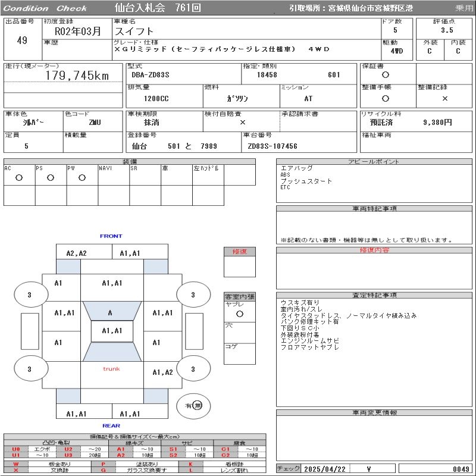Click the red trunk label on diagram

click(x=111, y=369)
